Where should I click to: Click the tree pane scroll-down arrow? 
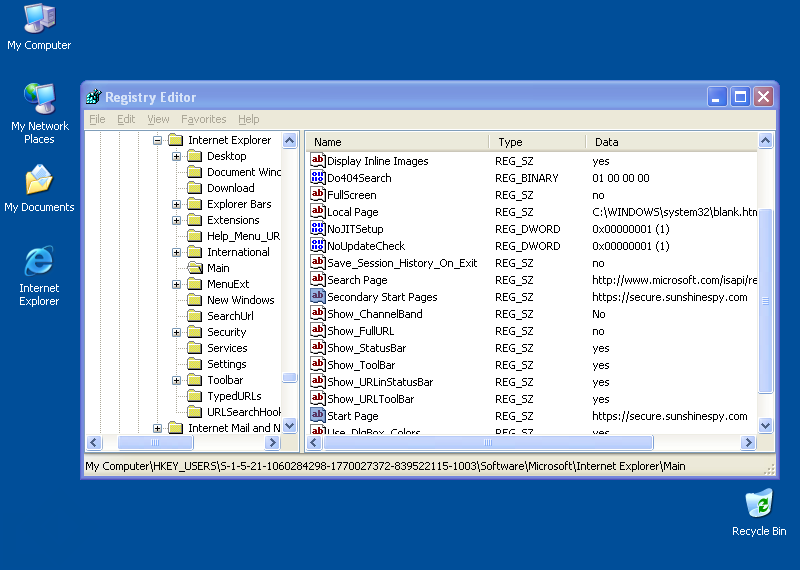(x=289, y=425)
